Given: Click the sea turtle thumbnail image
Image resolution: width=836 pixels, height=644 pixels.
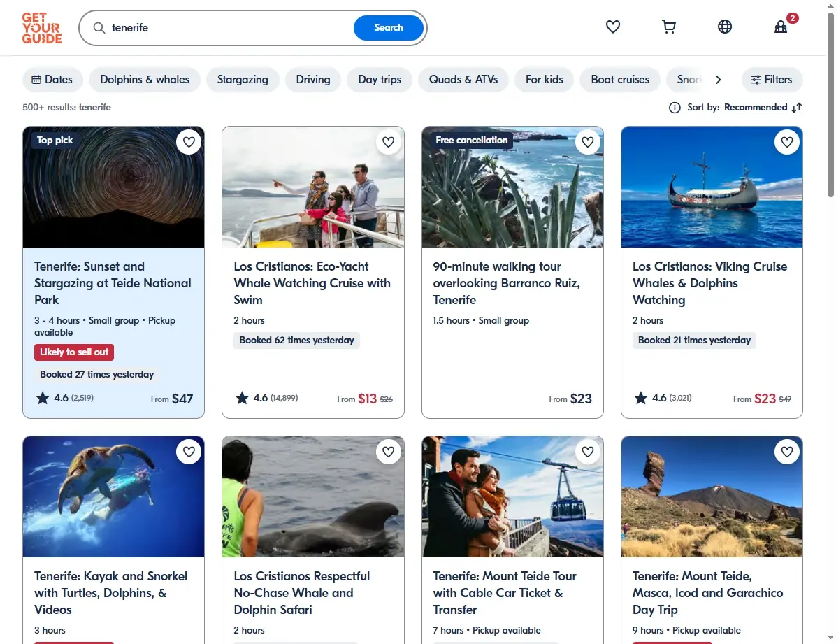Looking at the screenshot, I should pyautogui.click(x=113, y=496).
